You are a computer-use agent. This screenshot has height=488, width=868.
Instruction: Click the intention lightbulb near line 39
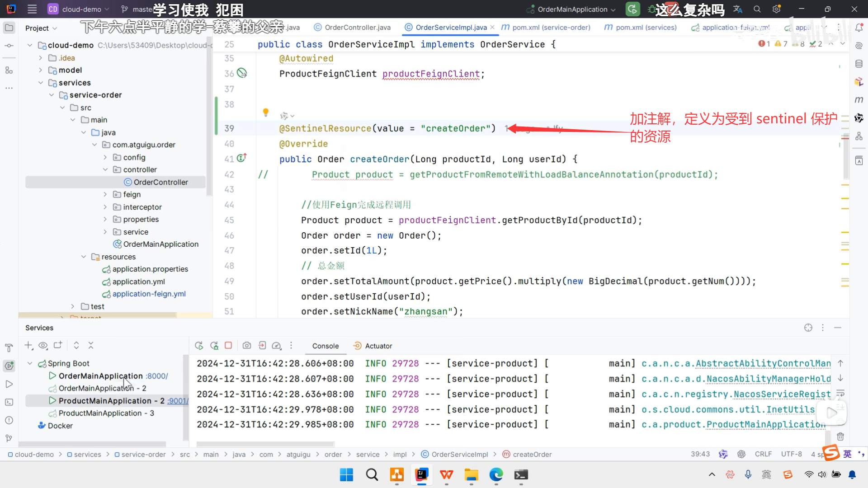tap(266, 112)
